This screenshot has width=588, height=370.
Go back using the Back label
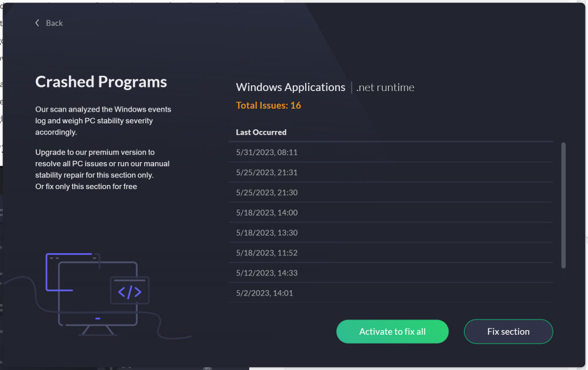tap(54, 23)
